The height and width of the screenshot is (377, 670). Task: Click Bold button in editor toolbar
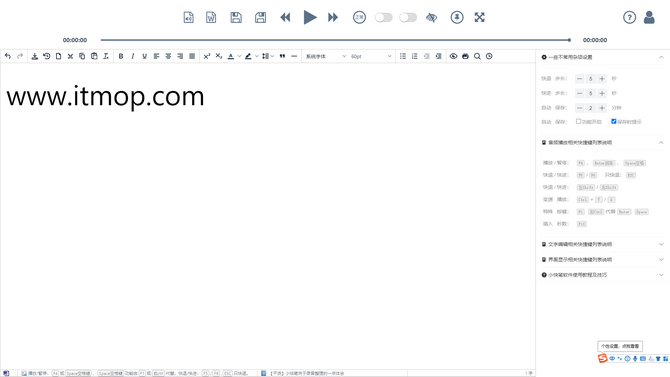[x=121, y=56]
